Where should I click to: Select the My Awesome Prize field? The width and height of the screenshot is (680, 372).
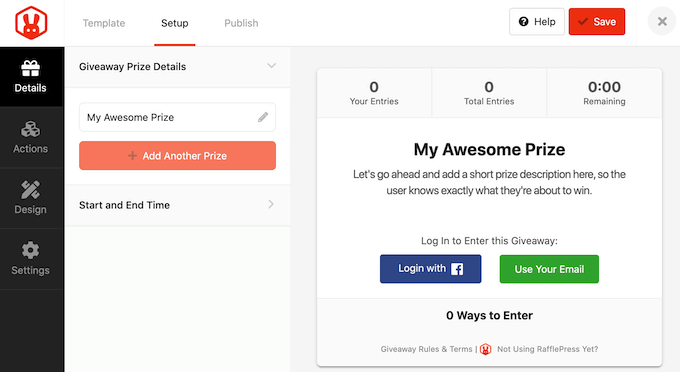177,117
